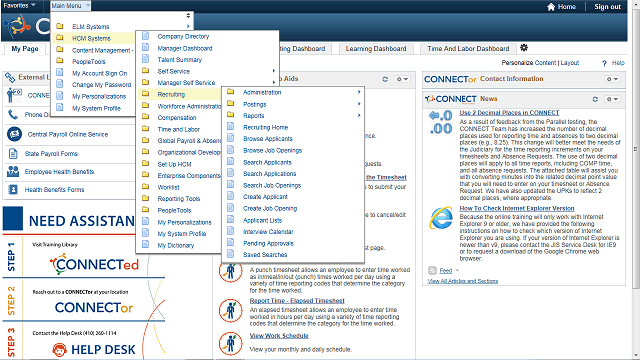Click the Saved Searches page icon

(x=231, y=254)
